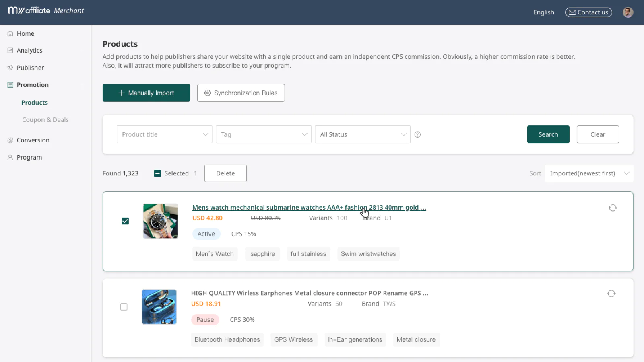Click the refresh icon on the earphones product
644x362 pixels.
pos(611,294)
